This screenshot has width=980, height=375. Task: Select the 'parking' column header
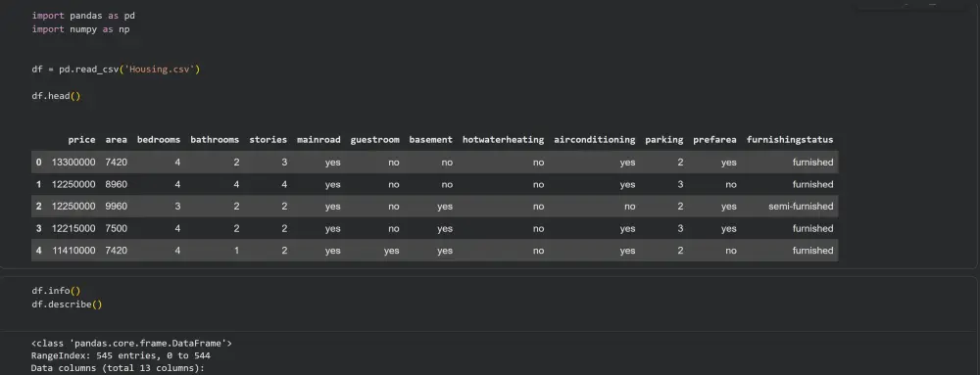coord(663,140)
